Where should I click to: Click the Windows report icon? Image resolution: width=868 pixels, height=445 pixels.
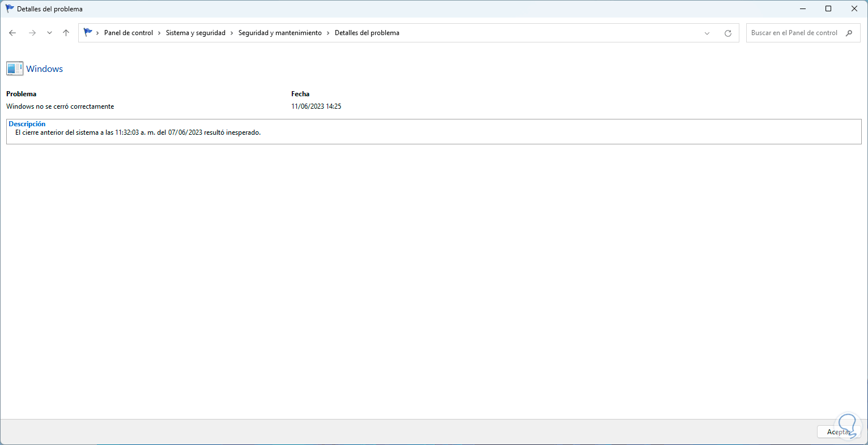15,69
